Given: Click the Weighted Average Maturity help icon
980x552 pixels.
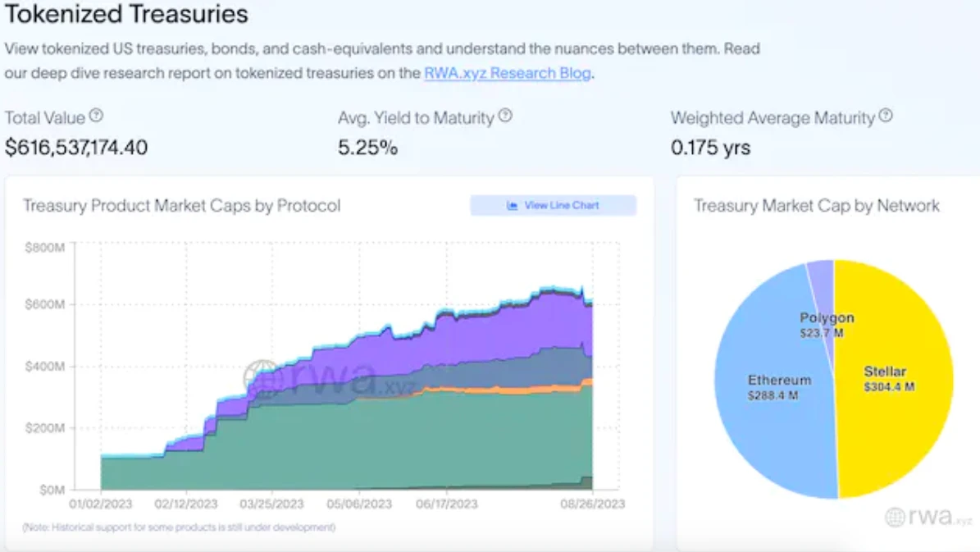Looking at the screenshot, I should [886, 116].
